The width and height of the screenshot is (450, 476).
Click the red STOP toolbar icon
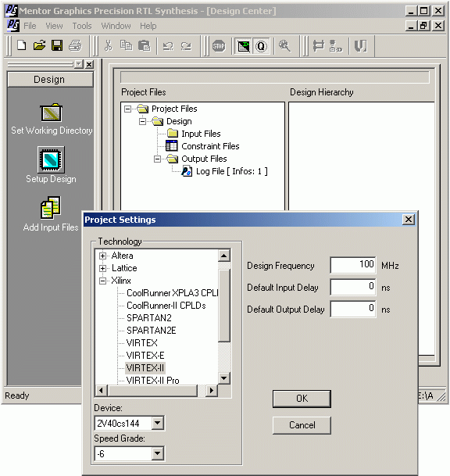tap(219, 46)
